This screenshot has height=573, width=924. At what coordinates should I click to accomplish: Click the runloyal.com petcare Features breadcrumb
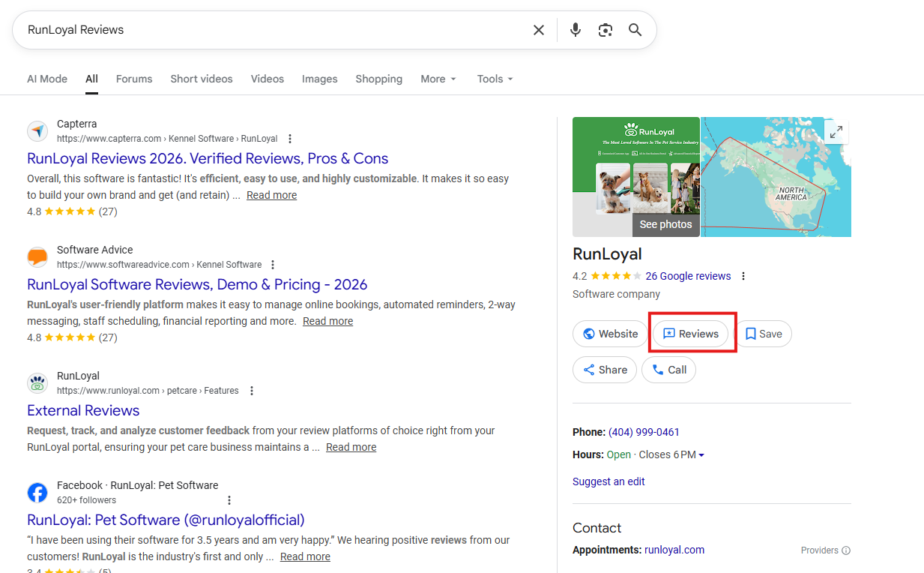pyautogui.click(x=148, y=391)
